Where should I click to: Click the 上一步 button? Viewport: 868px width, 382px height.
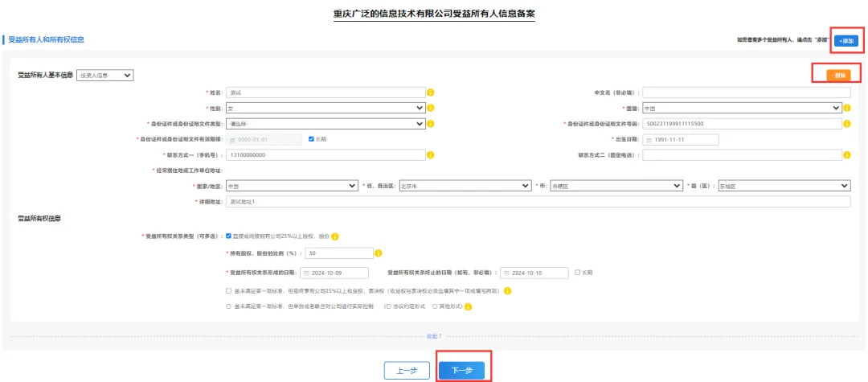tap(407, 371)
